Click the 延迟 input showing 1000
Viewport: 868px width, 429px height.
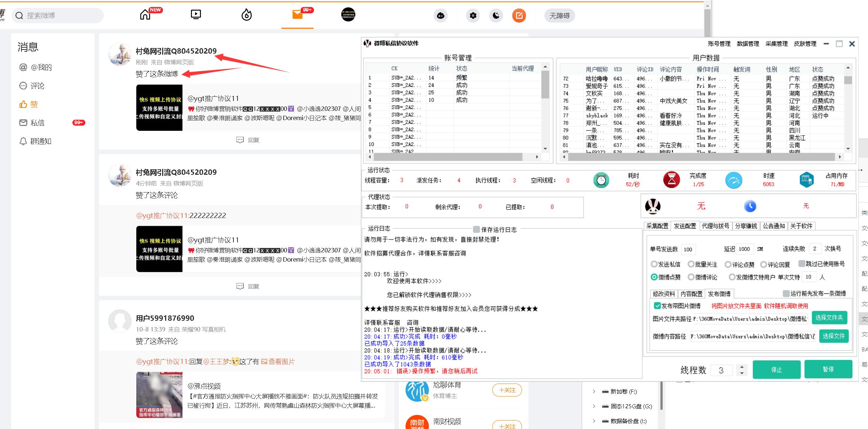pyautogui.click(x=744, y=249)
